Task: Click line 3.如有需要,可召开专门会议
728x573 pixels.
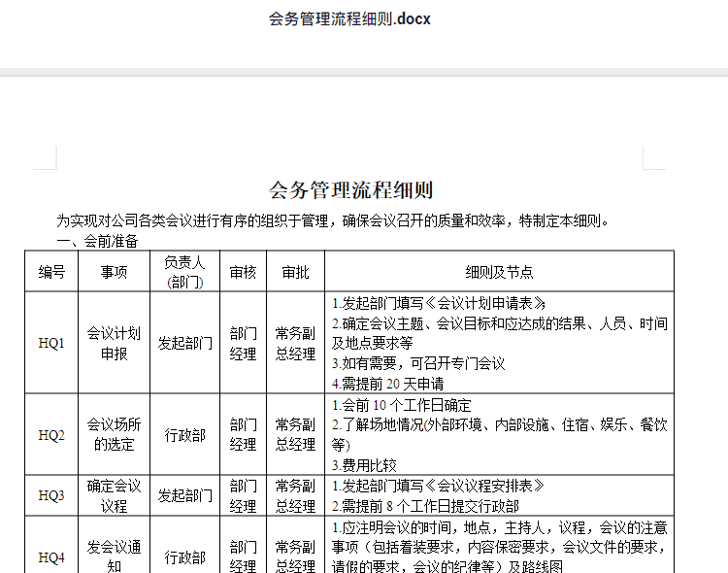Action: pyautogui.click(x=418, y=363)
